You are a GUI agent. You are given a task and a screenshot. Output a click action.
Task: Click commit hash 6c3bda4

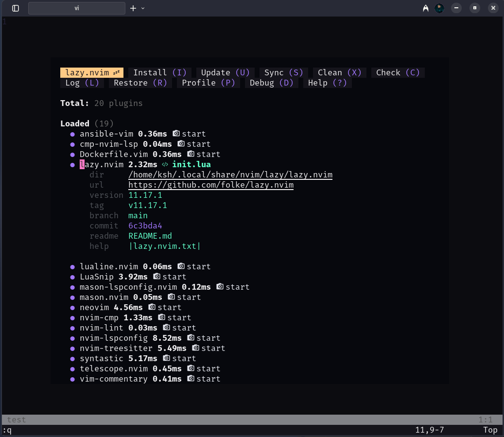145,226
